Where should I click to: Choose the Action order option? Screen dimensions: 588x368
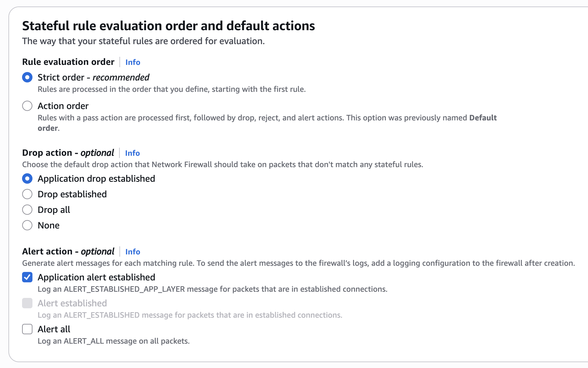point(27,106)
